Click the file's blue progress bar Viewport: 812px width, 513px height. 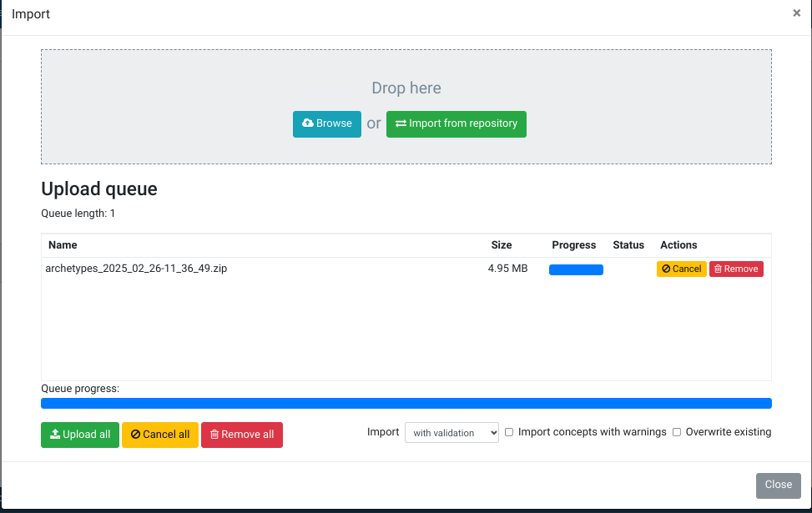(x=576, y=269)
